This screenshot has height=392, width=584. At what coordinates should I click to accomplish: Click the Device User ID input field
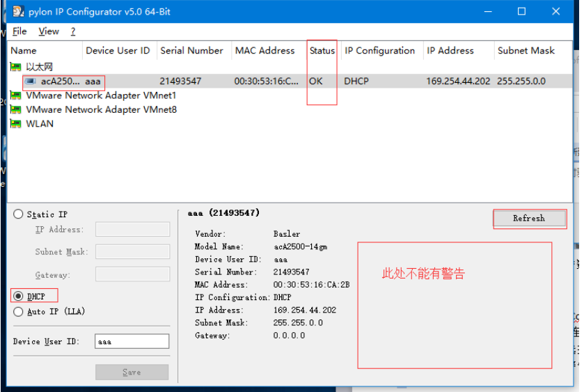pyautogui.click(x=132, y=341)
